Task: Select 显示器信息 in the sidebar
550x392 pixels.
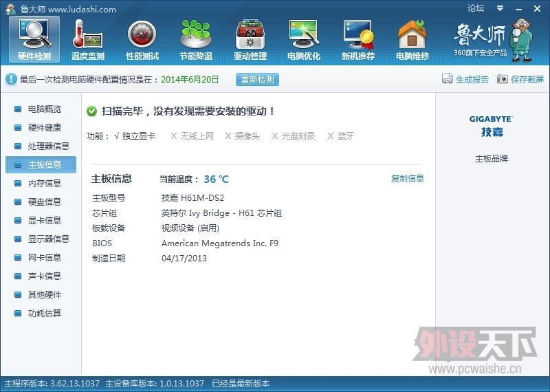Action: tap(41, 239)
